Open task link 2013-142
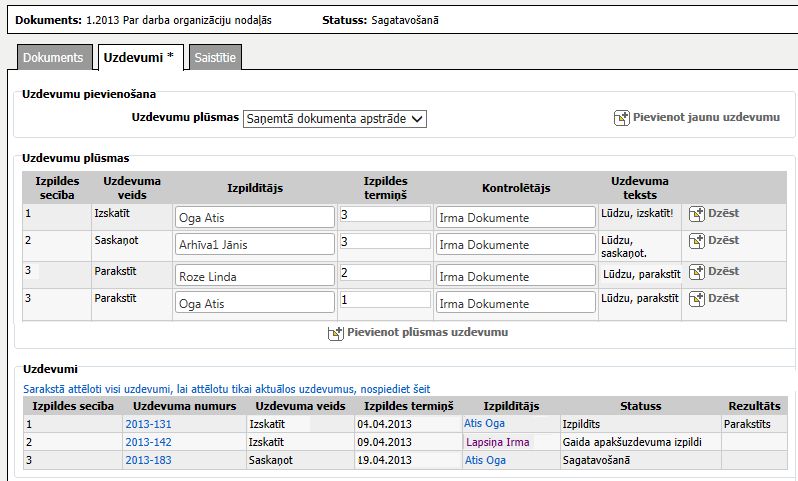Image resolution: width=798 pixels, height=481 pixels. click(x=148, y=442)
